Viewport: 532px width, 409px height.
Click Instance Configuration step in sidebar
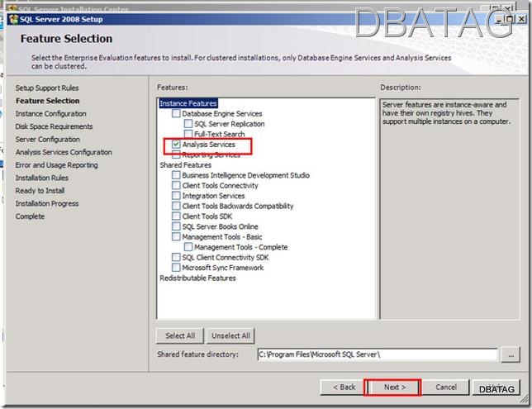[x=51, y=114]
